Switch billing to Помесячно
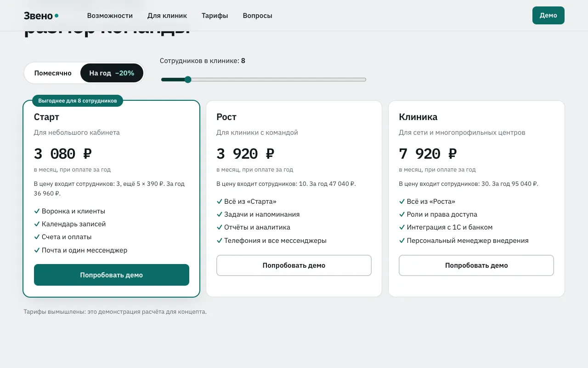Screen dimensions: 588x368 (x=53, y=73)
